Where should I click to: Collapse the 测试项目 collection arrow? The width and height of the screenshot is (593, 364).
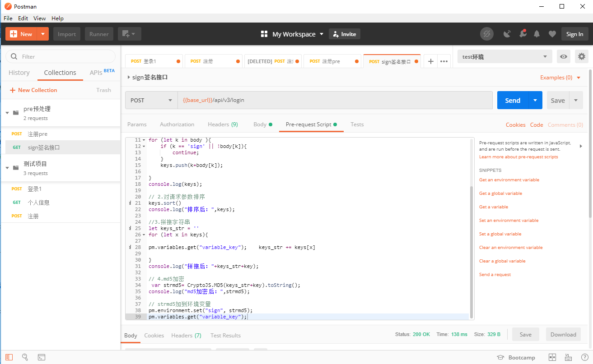(7, 168)
